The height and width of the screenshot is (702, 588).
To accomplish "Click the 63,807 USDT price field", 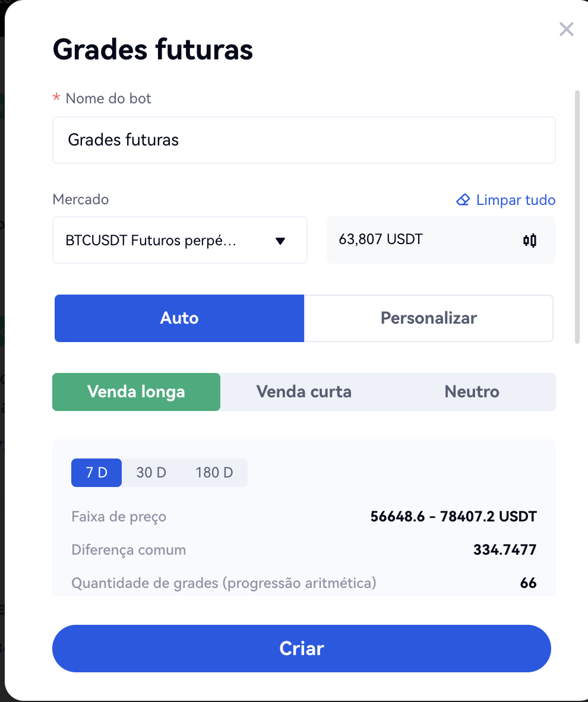I will pos(416,240).
